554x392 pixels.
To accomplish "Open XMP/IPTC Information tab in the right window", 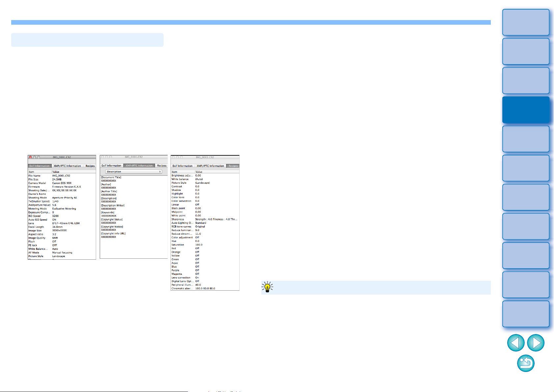I will (x=210, y=166).
